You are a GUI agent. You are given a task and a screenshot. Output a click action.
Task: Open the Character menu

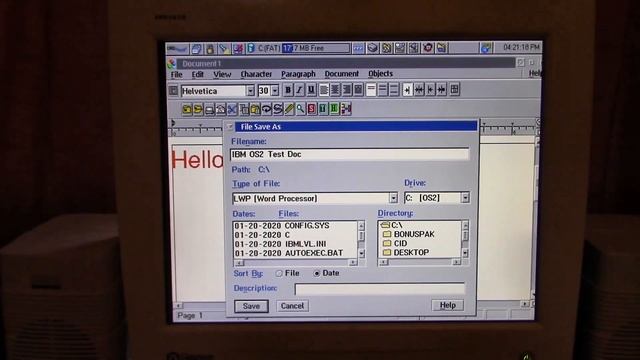tap(256, 74)
